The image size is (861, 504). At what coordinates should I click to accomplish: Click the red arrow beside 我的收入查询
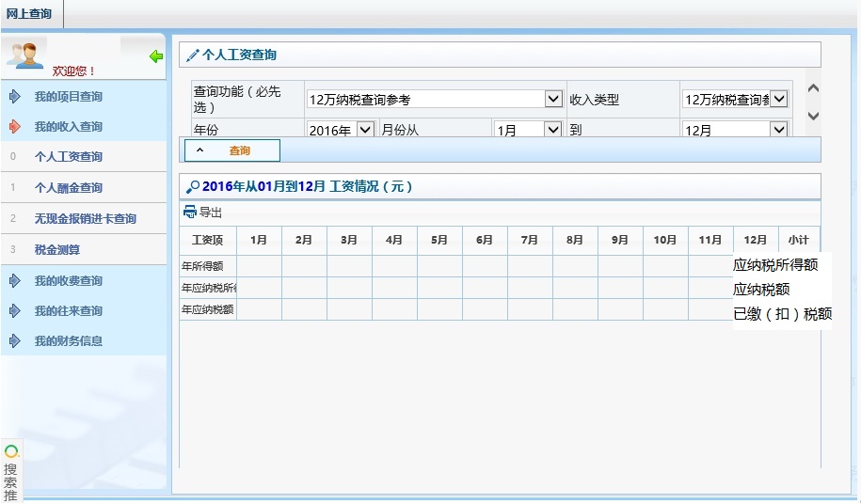point(14,127)
